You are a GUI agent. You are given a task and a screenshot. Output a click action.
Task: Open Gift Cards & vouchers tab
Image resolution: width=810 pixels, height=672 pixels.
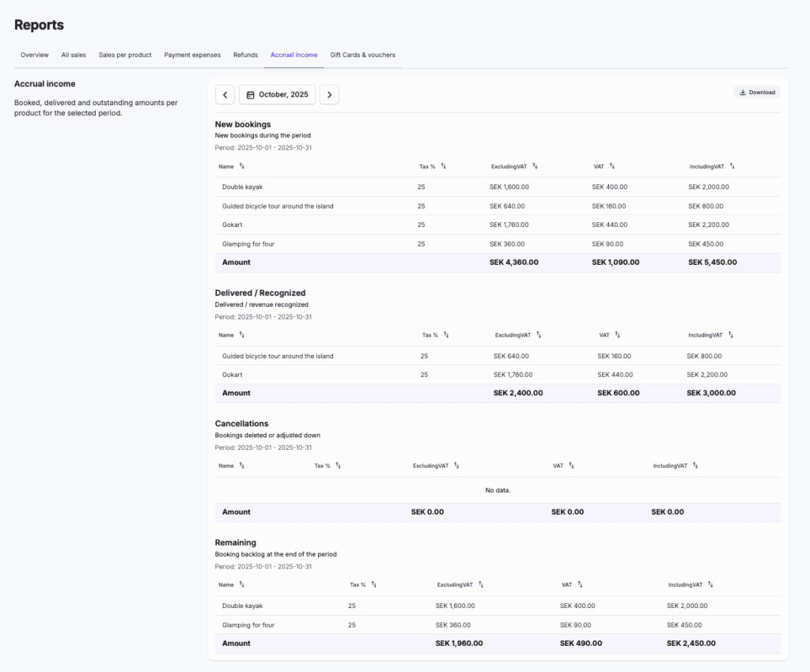tap(362, 55)
